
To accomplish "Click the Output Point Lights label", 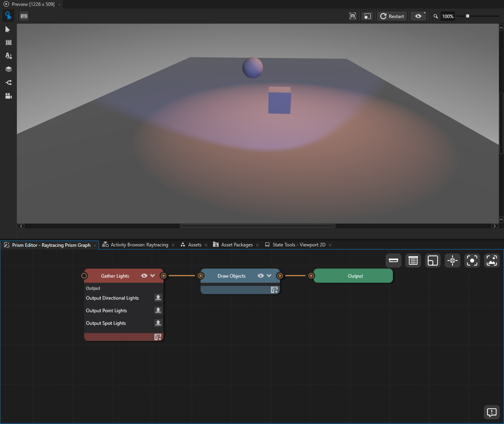I will click(107, 310).
